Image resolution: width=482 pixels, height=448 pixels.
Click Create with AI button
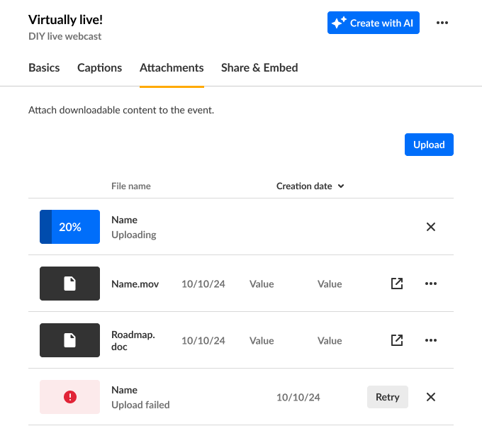click(374, 23)
